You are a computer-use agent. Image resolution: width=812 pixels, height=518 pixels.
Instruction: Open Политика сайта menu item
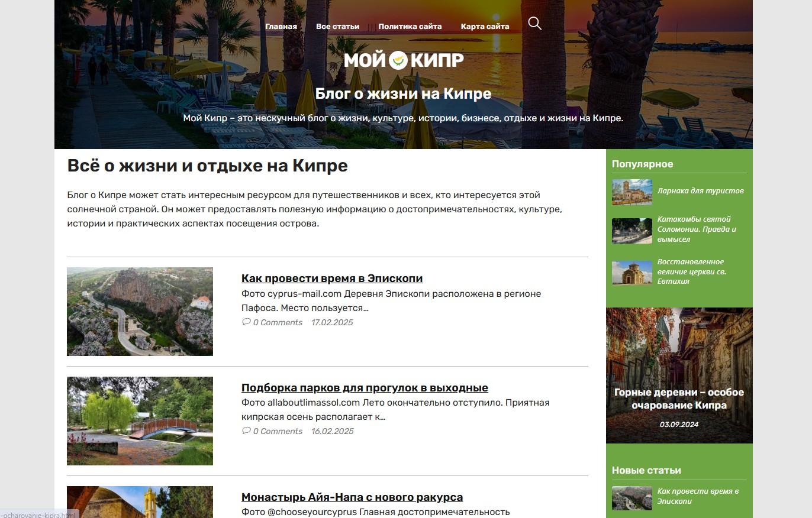click(x=410, y=26)
